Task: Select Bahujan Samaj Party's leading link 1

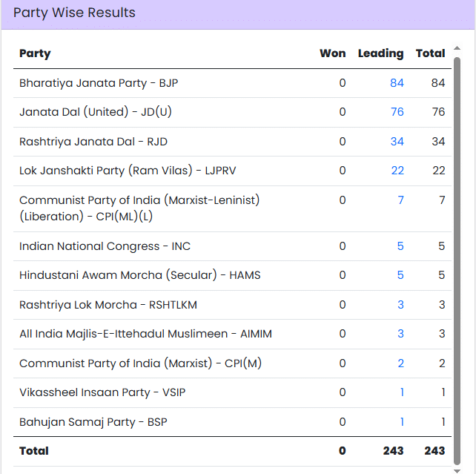Action: click(x=402, y=422)
